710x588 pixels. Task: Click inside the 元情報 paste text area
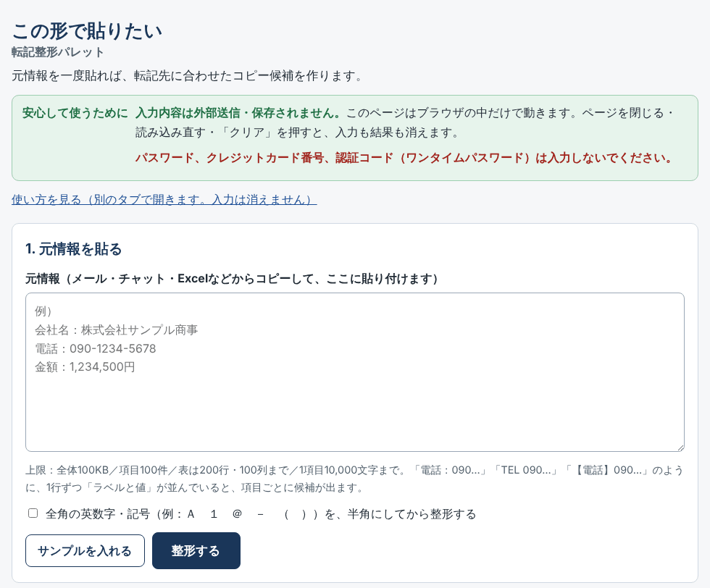354,372
